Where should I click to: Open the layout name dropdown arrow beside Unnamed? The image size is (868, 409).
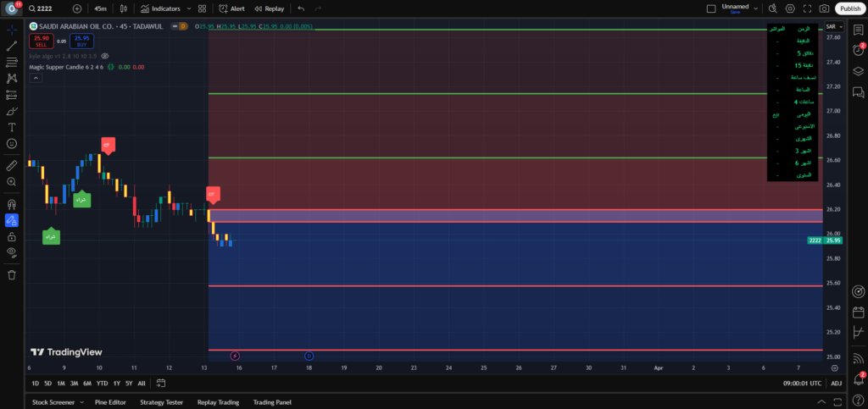point(755,8)
